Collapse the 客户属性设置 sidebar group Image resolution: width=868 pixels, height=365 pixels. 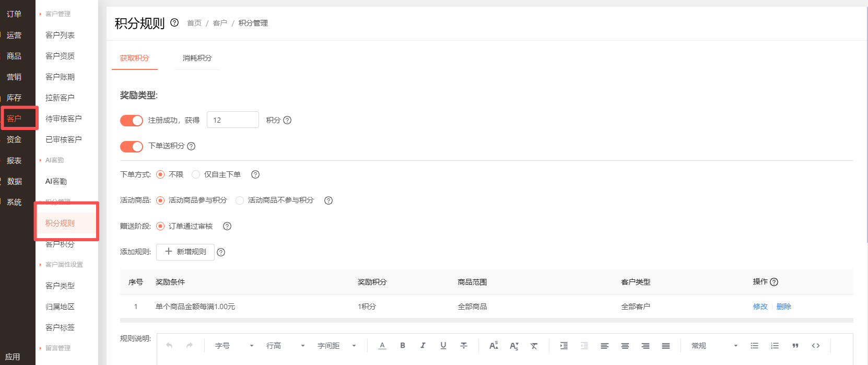pyautogui.click(x=61, y=265)
